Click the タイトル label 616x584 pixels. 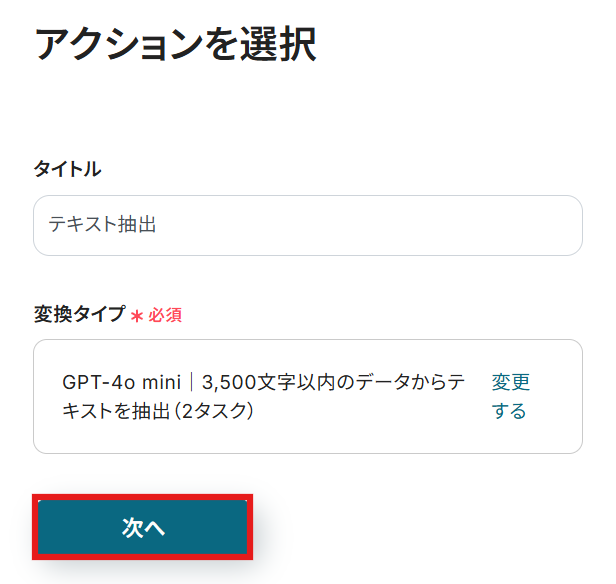click(67, 169)
